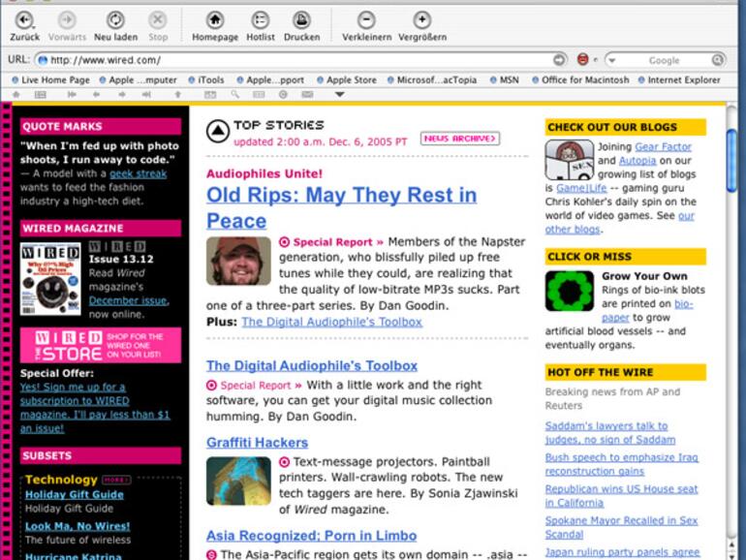The width and height of the screenshot is (746, 560).
Task: Click the envelope icon in navigation bar
Action: (307, 94)
